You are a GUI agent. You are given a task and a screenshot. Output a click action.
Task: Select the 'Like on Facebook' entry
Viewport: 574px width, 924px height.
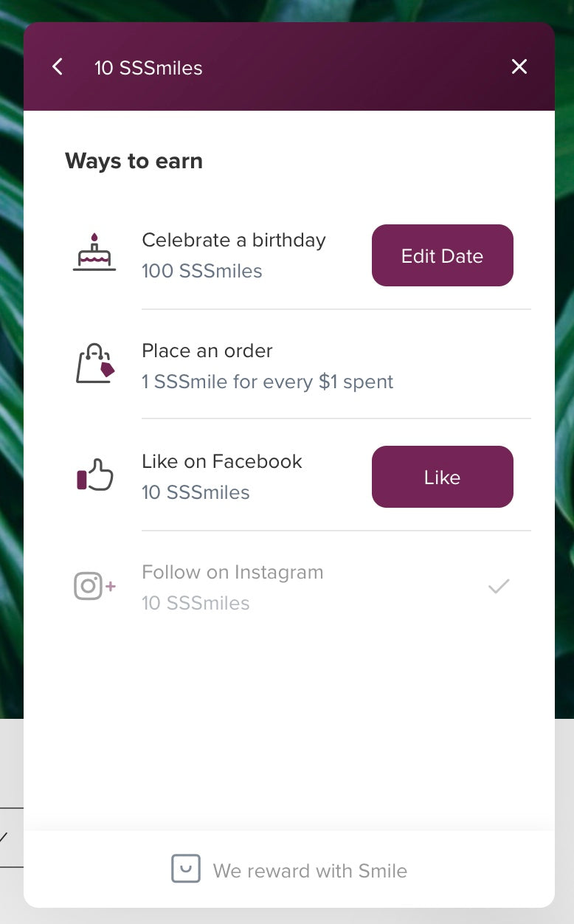pos(221,462)
